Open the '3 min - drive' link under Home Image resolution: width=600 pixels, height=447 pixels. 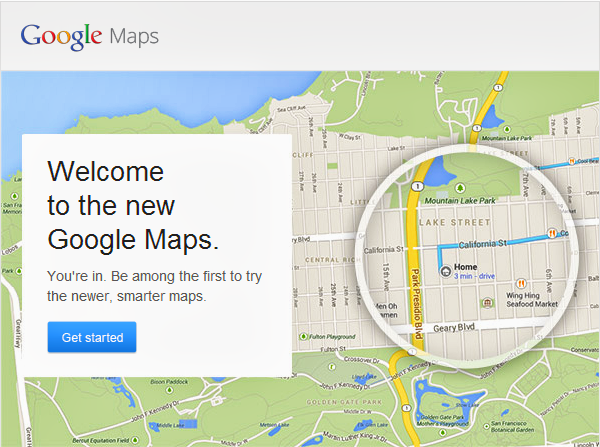click(x=474, y=276)
